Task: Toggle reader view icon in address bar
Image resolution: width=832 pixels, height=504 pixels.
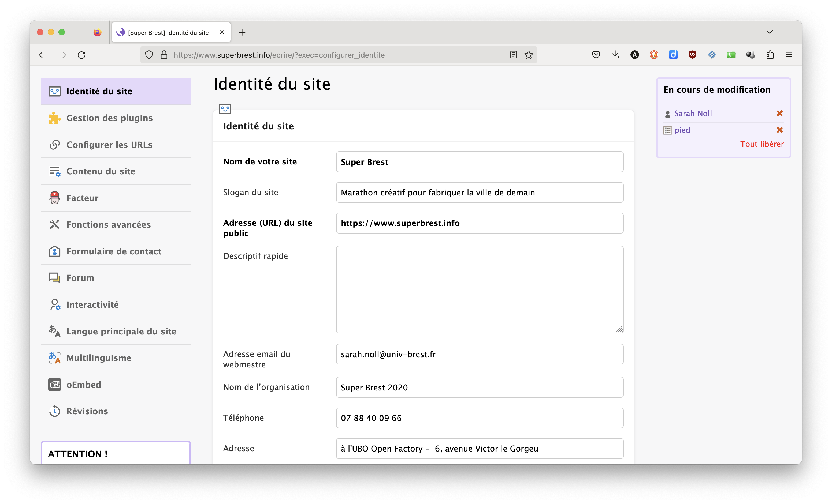Action: pos(513,55)
